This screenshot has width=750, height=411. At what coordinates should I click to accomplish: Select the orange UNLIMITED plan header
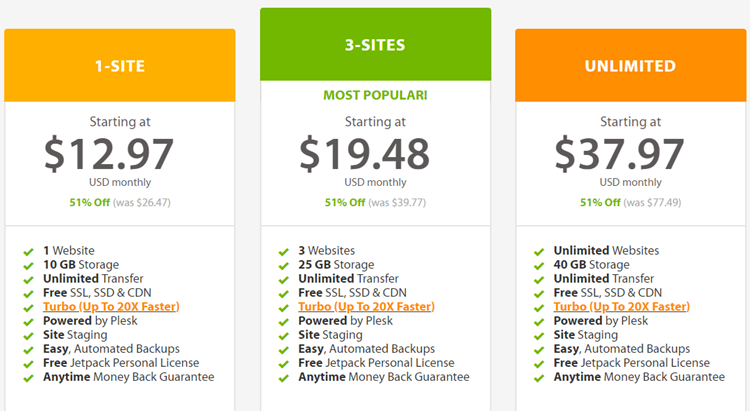pyautogui.click(x=630, y=66)
